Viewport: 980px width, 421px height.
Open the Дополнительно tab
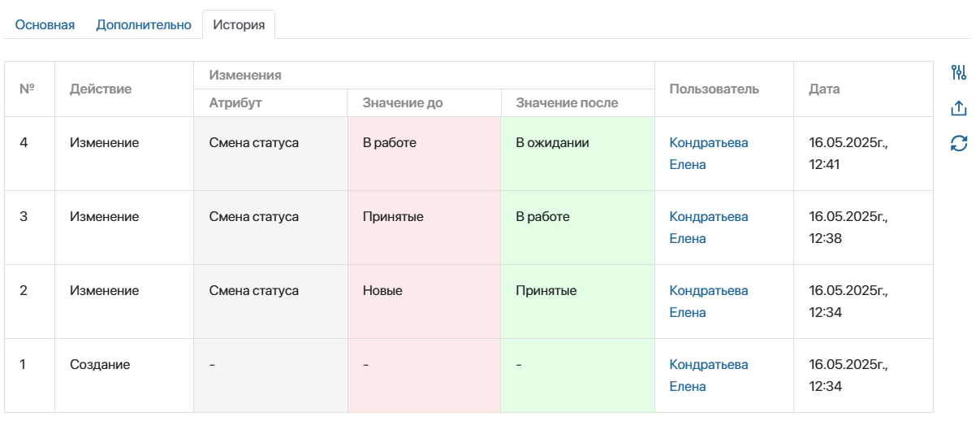click(144, 24)
